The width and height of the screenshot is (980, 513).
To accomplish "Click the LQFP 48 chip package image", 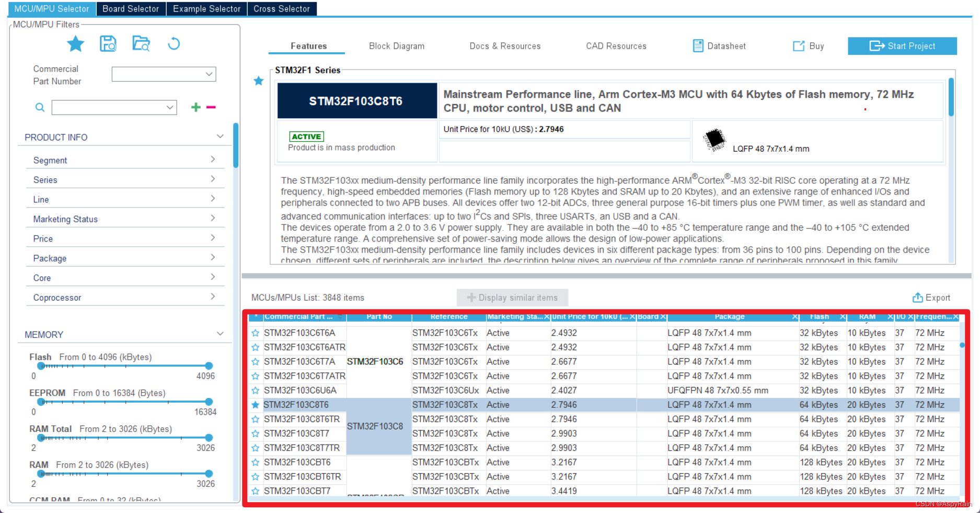I will [714, 140].
